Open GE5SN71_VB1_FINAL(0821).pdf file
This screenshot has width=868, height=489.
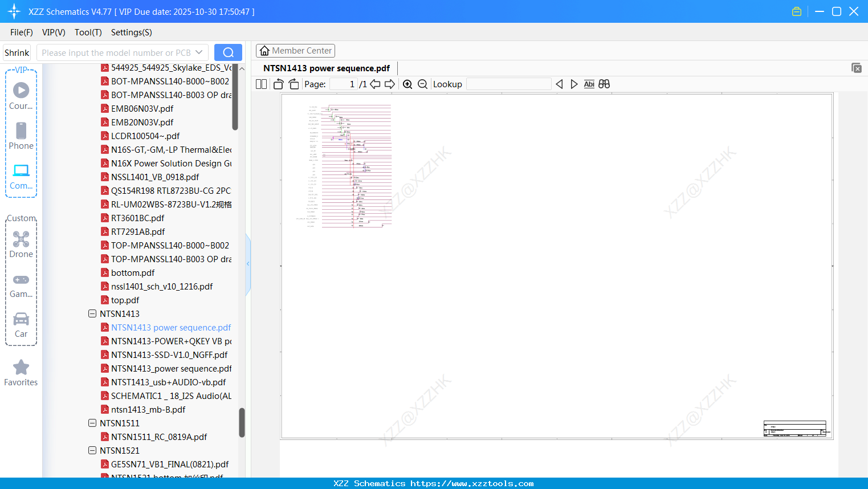[170, 464]
